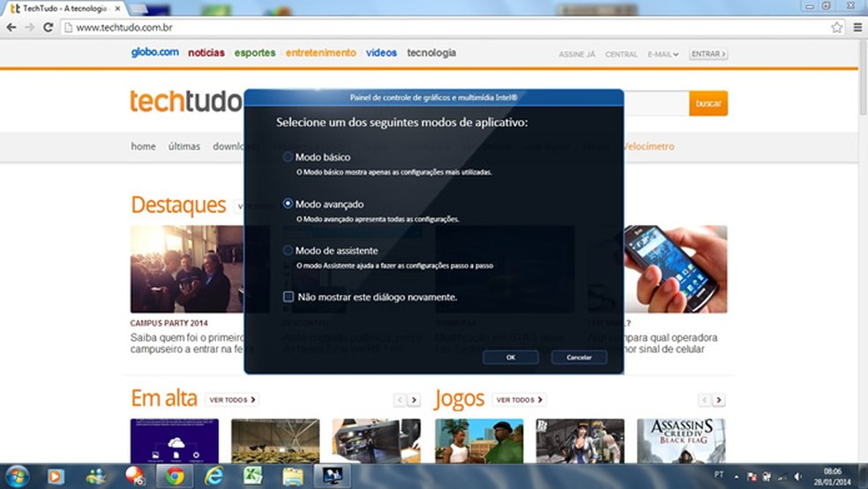Screen dimensions: 868x489
Task: Check Não mostrar este diálogo novamente
Action: coord(288,297)
